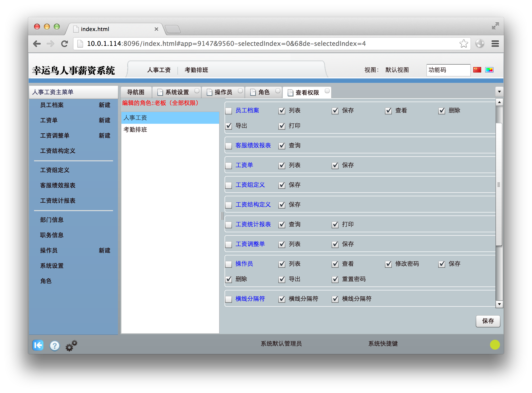
Task: Close the 查看权限 tab with its circle
Action: [327, 91]
